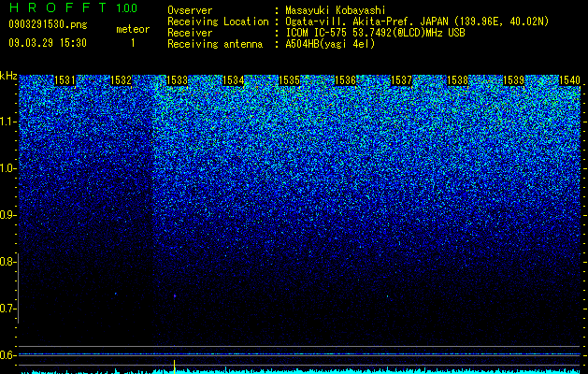Click the 1531 time marker
588x374 pixels.
[x=65, y=80]
